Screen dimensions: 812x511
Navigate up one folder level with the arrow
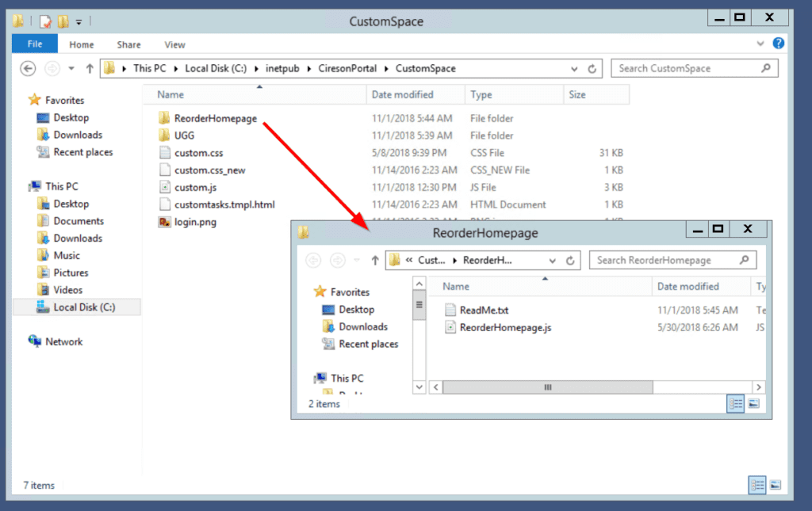90,68
